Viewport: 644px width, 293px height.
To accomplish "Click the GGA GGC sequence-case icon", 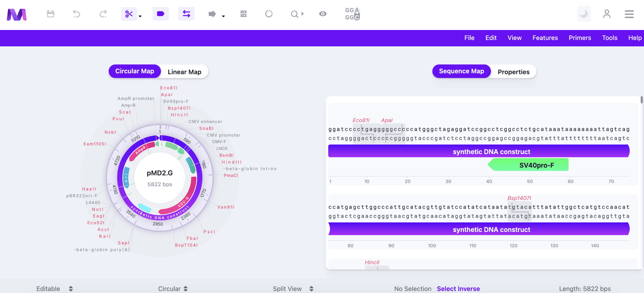I will [352, 14].
